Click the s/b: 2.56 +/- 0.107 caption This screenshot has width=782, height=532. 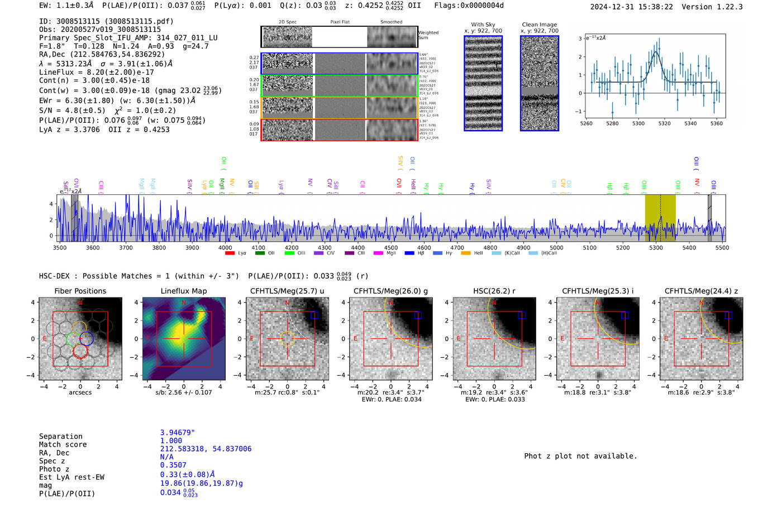[x=184, y=392]
